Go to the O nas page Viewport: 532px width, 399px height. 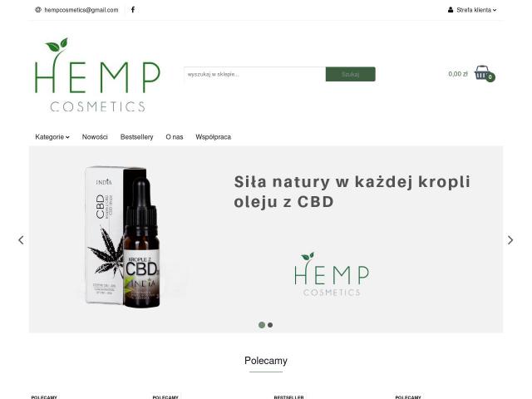[x=175, y=137]
